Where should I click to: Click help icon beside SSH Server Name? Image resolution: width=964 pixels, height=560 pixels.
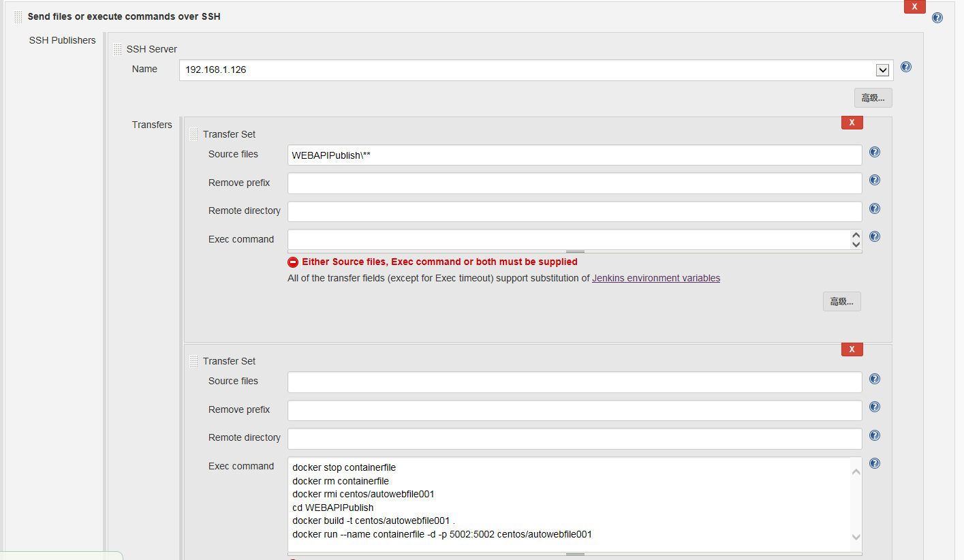tap(905, 67)
